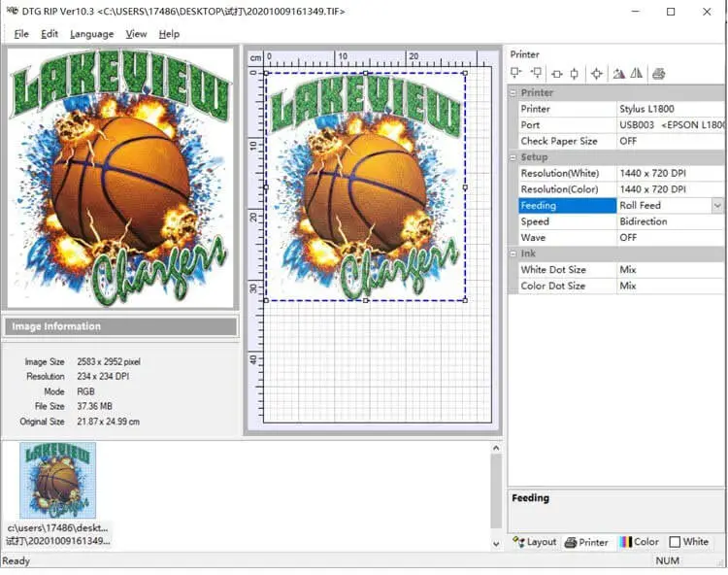Collapse the Setup property group

coord(513,157)
